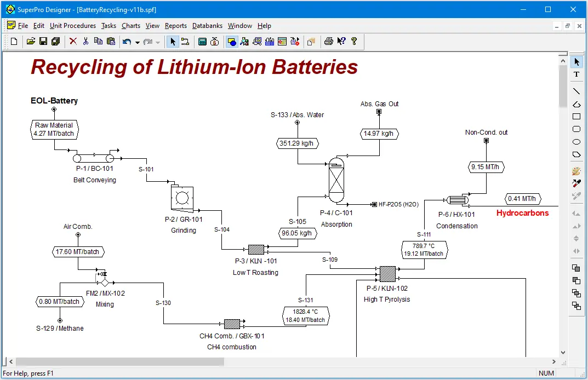
Task: Click the money bag economics icon
Action: pos(215,41)
